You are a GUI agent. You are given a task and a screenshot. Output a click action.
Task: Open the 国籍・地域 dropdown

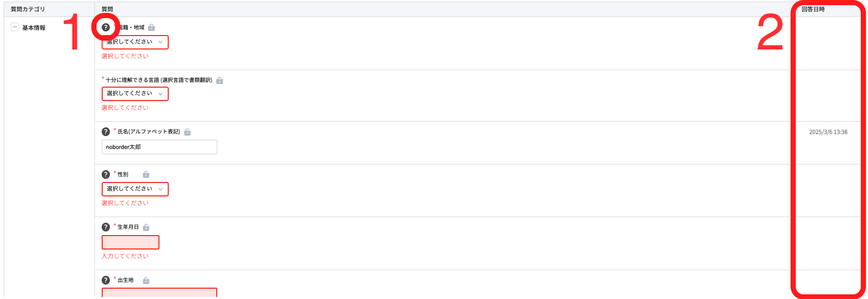(135, 42)
